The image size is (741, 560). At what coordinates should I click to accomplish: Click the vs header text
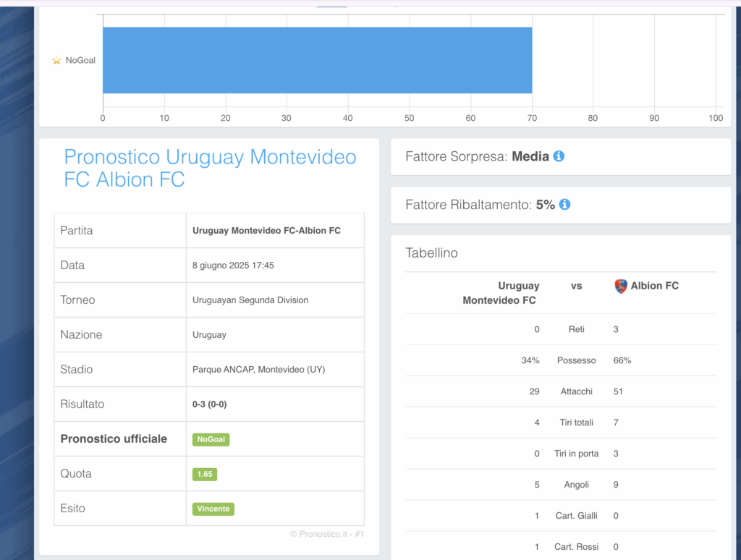point(577,286)
